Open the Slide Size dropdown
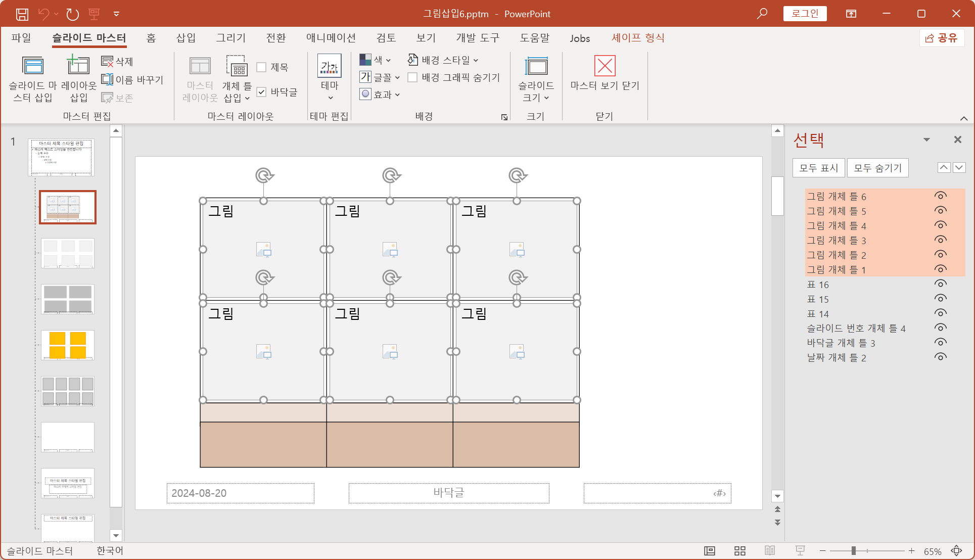Image resolution: width=975 pixels, height=560 pixels. (x=536, y=76)
